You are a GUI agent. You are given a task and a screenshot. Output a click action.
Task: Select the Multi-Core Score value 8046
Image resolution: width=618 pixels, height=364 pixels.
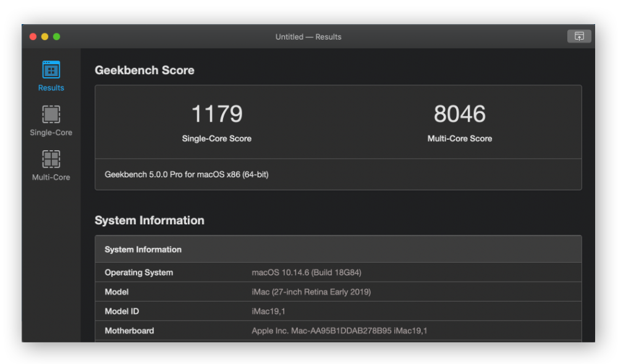pos(460,113)
